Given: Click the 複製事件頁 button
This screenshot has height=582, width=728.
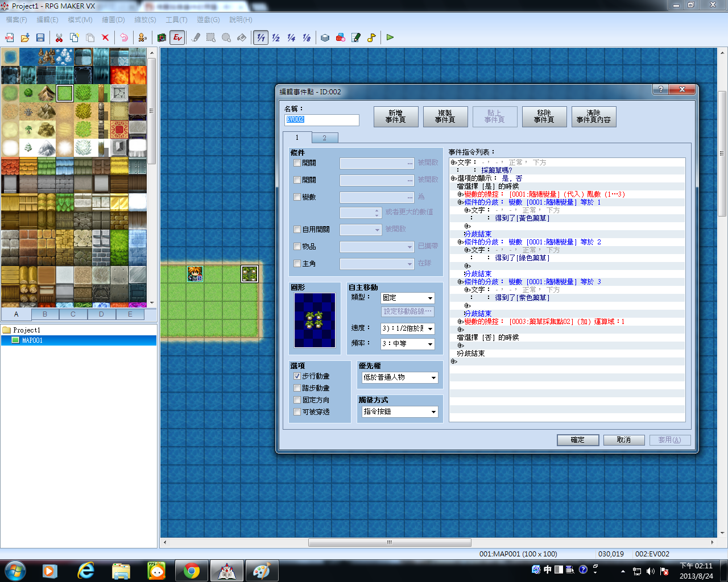Looking at the screenshot, I should 445,117.
